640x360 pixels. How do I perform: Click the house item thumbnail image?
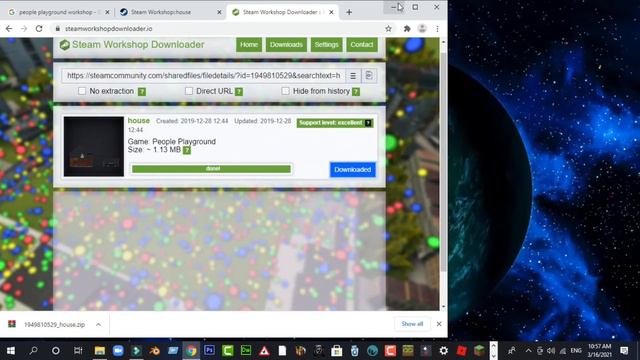pyautogui.click(x=94, y=147)
